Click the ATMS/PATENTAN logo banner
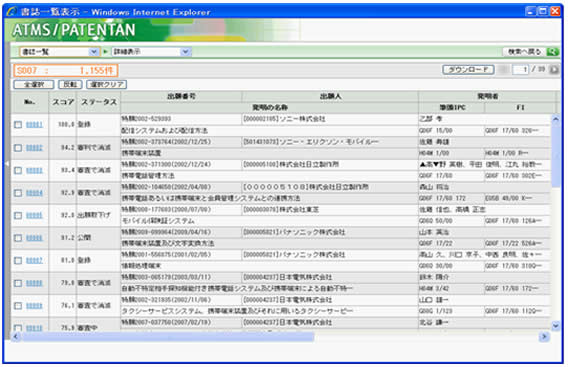568x367 pixels. tap(74, 30)
